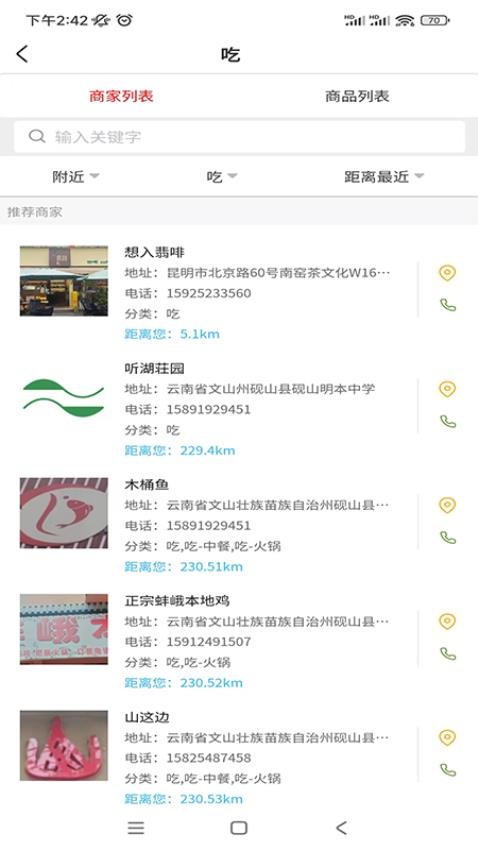Tap the 推荐商家 section header
Viewport: 478px width, 850px height.
pyautogui.click(x=35, y=212)
